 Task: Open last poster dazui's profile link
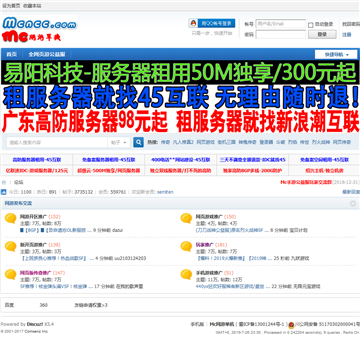point(118,230)
